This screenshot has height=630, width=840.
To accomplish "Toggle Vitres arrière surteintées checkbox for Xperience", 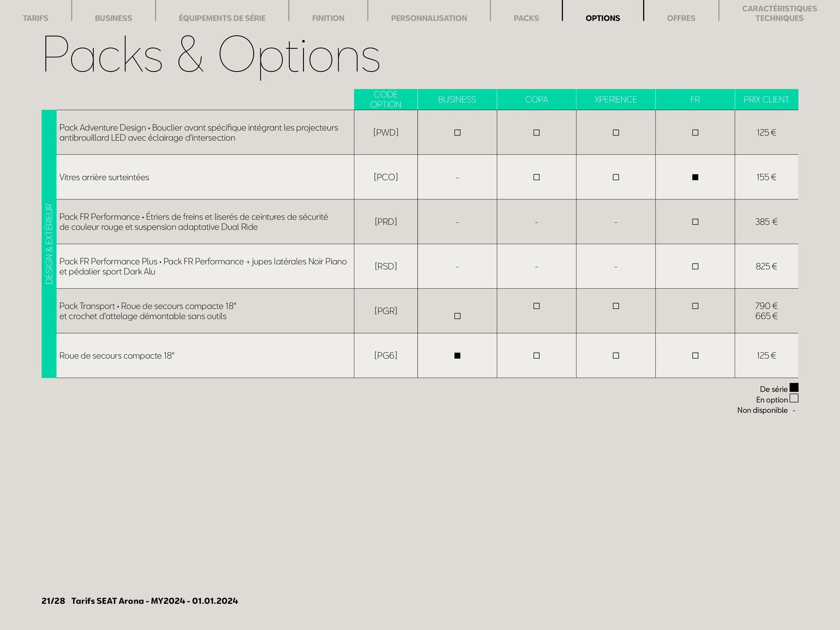I will pos(616,177).
